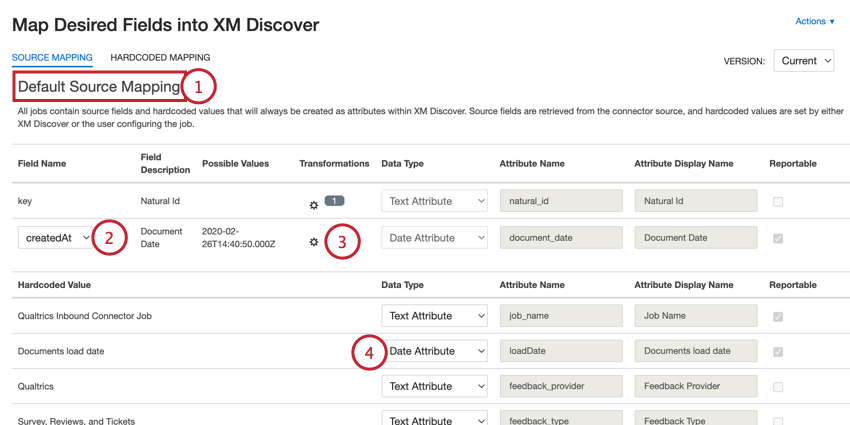
Task: Click the Document Date display name field
Action: (x=695, y=238)
